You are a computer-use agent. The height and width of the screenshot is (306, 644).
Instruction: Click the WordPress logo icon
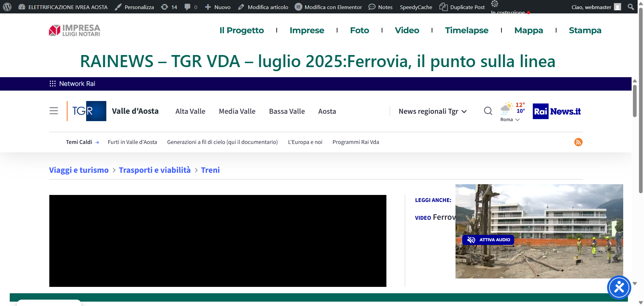(x=7, y=7)
